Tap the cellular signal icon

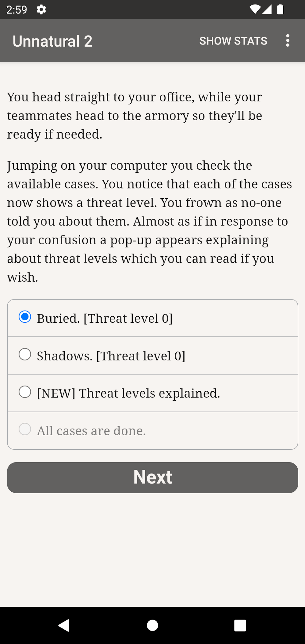(267, 9)
